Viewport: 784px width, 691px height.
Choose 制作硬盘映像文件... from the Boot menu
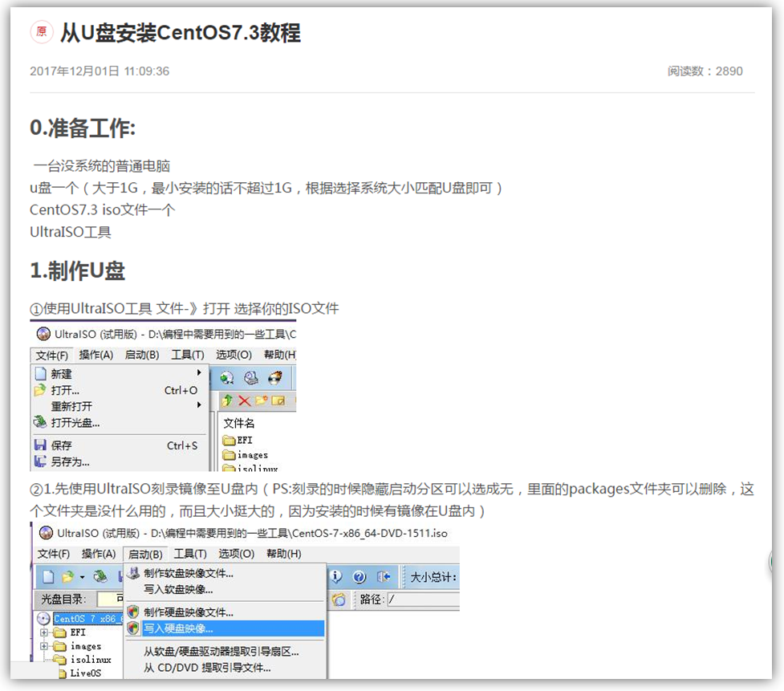(x=225, y=612)
